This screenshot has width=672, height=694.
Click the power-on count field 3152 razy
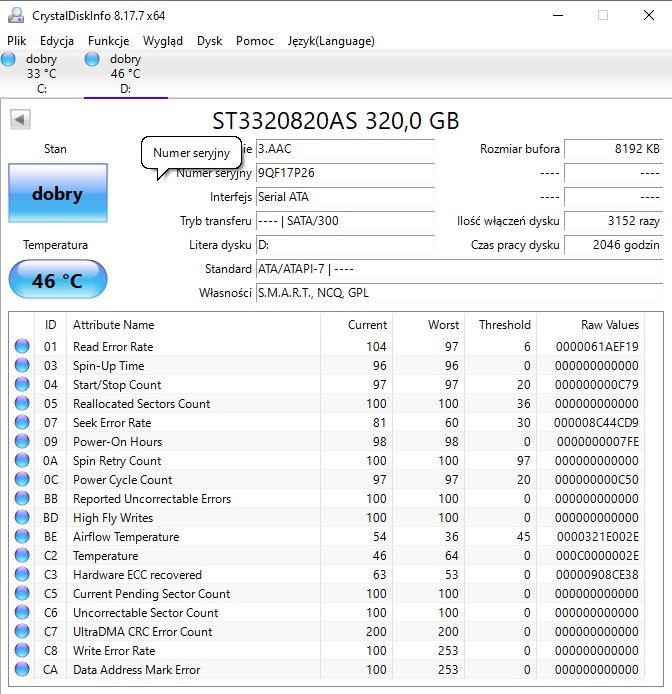coord(614,221)
